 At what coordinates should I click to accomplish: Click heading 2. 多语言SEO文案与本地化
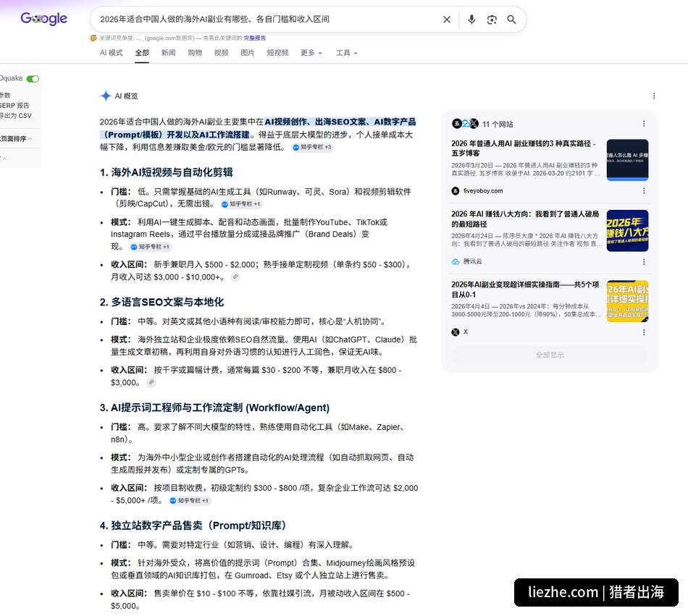[x=161, y=302]
